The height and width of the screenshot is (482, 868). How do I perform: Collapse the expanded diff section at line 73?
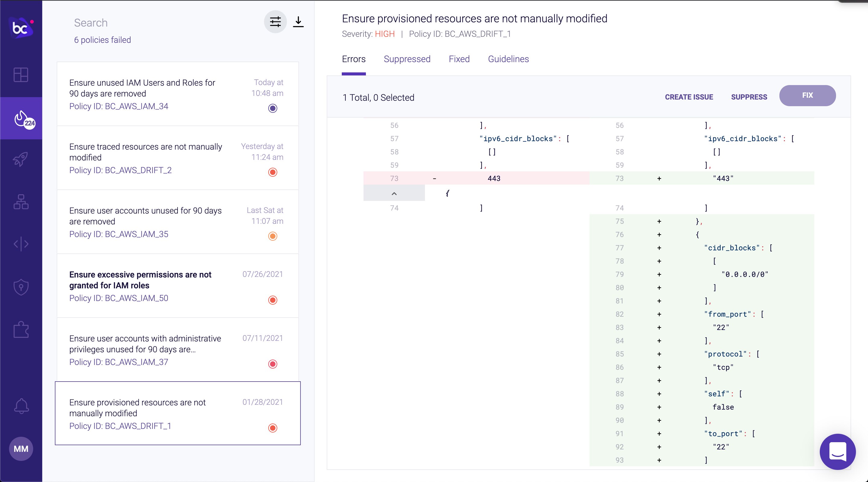(394, 193)
